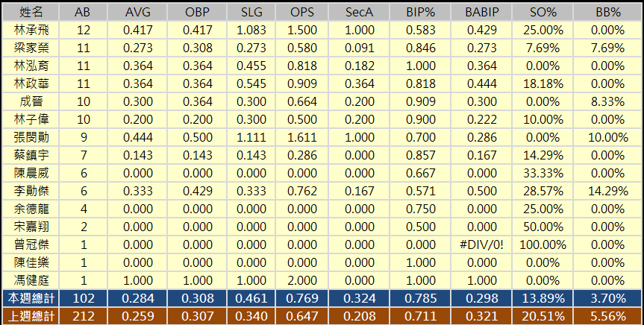The width and height of the screenshot is (644, 325).
Task: Click 林政華's BABIP value 0.444
Action: point(482,83)
